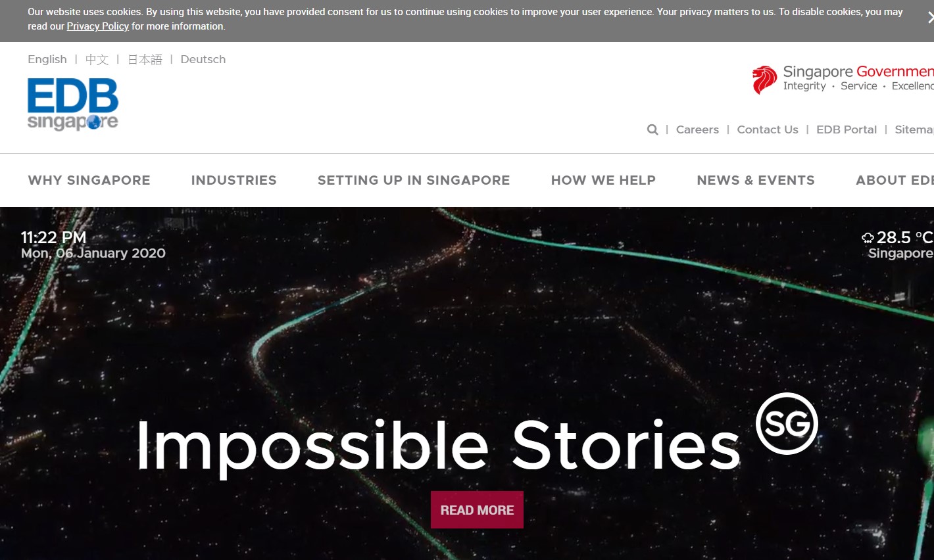Switch language to English
Image resolution: width=934 pixels, height=560 pixels.
tap(47, 59)
